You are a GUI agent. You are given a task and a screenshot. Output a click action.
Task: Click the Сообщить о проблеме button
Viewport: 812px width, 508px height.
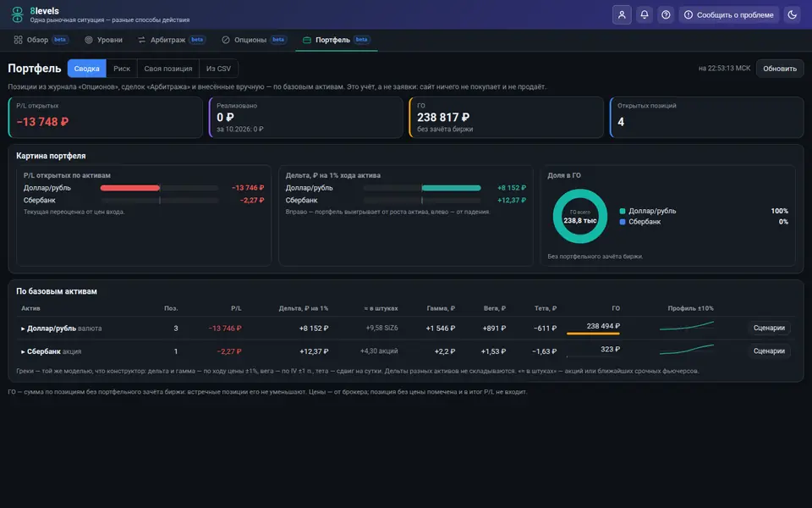729,14
